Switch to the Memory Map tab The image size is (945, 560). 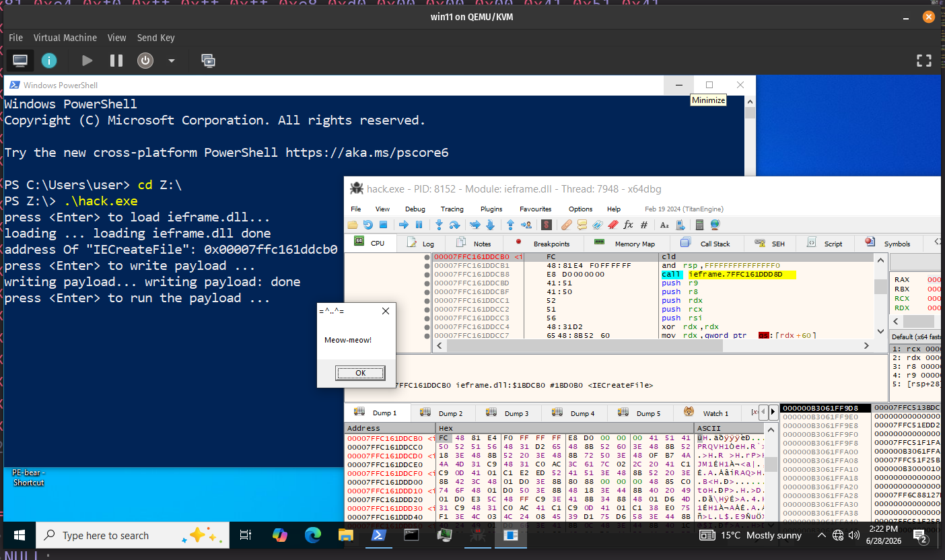coord(625,243)
